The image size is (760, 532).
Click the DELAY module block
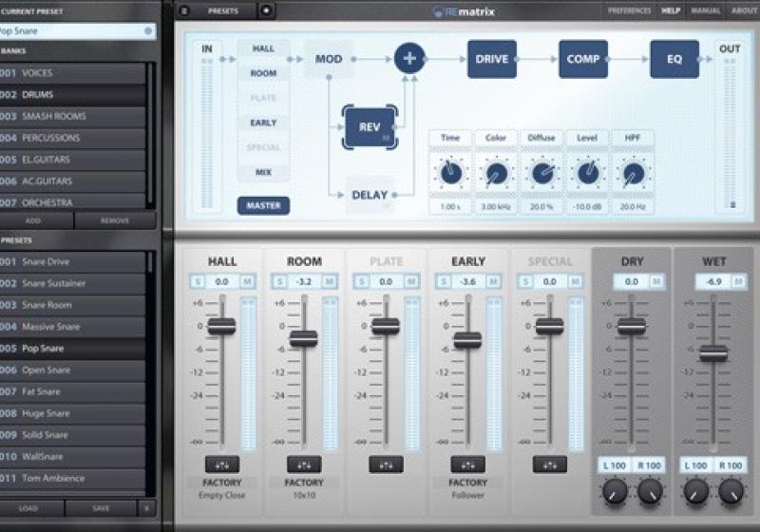pos(370,195)
